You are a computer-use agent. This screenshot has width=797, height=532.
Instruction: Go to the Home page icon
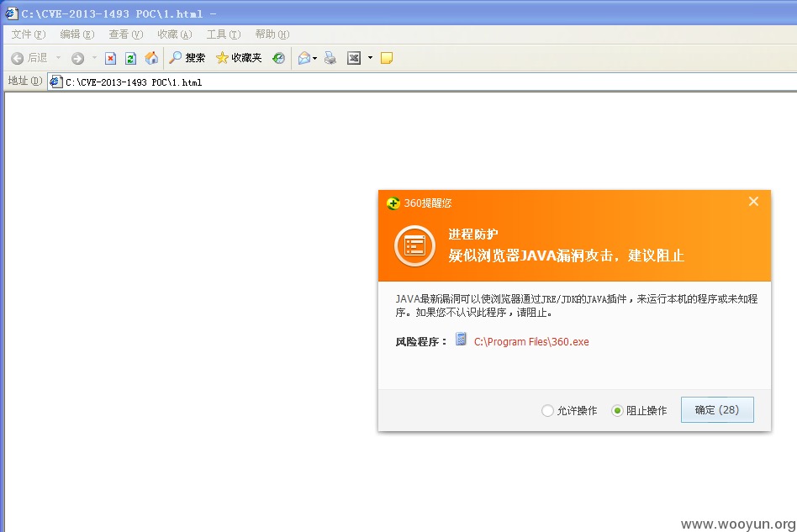coord(151,58)
